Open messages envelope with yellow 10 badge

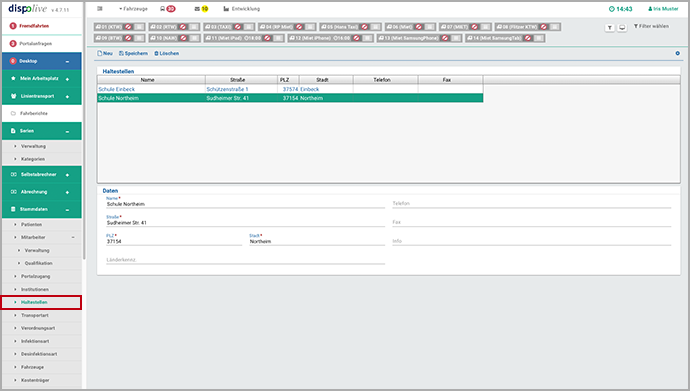click(x=201, y=9)
